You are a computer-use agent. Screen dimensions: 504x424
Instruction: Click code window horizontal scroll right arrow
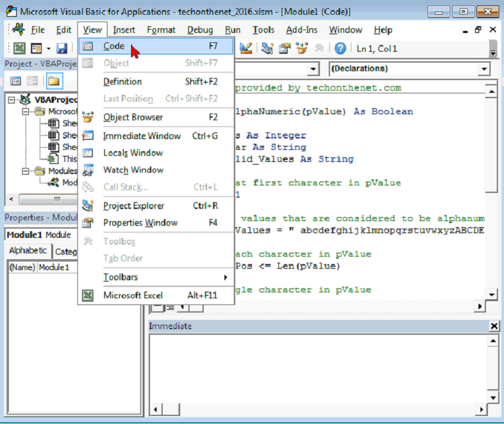tap(480, 306)
